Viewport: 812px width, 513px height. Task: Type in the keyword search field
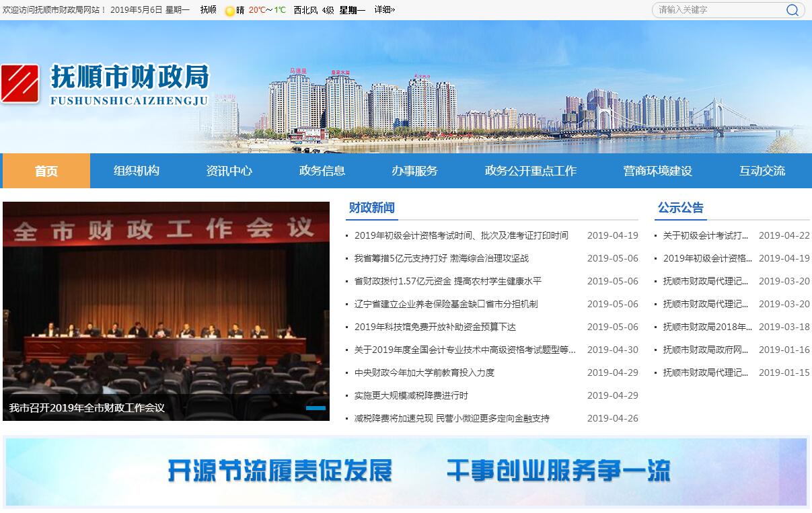pyautogui.click(x=717, y=10)
